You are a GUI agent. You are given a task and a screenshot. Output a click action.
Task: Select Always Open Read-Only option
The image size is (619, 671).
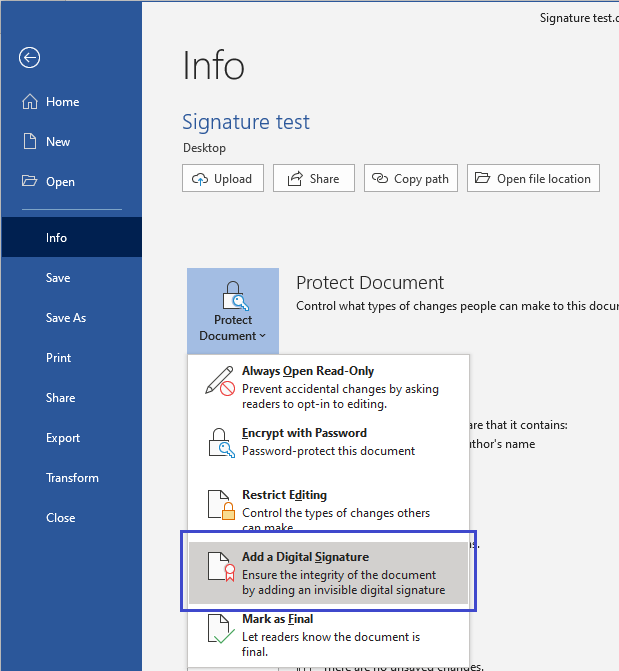(x=328, y=386)
